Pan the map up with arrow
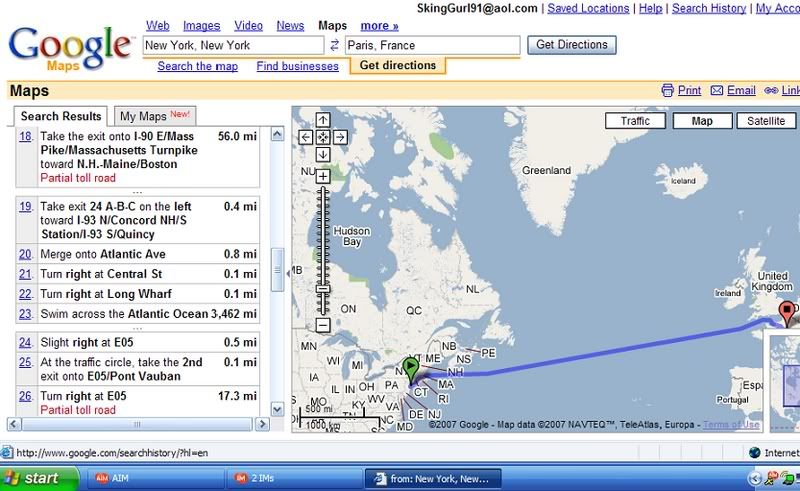Viewport: 800px width, 491px height. 323,121
